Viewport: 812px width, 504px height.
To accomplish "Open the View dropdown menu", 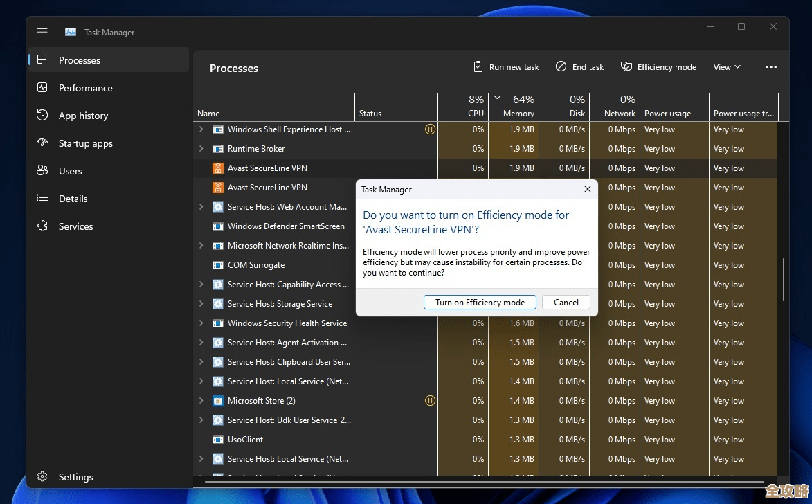I will click(x=727, y=67).
